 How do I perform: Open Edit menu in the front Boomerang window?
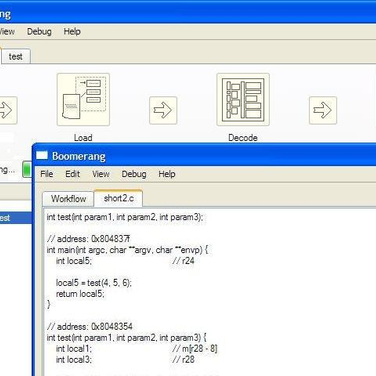[72, 174]
